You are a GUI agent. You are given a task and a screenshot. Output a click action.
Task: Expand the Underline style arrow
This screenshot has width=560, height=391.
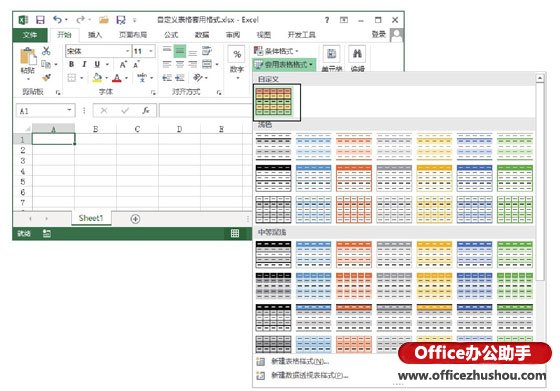(107, 65)
